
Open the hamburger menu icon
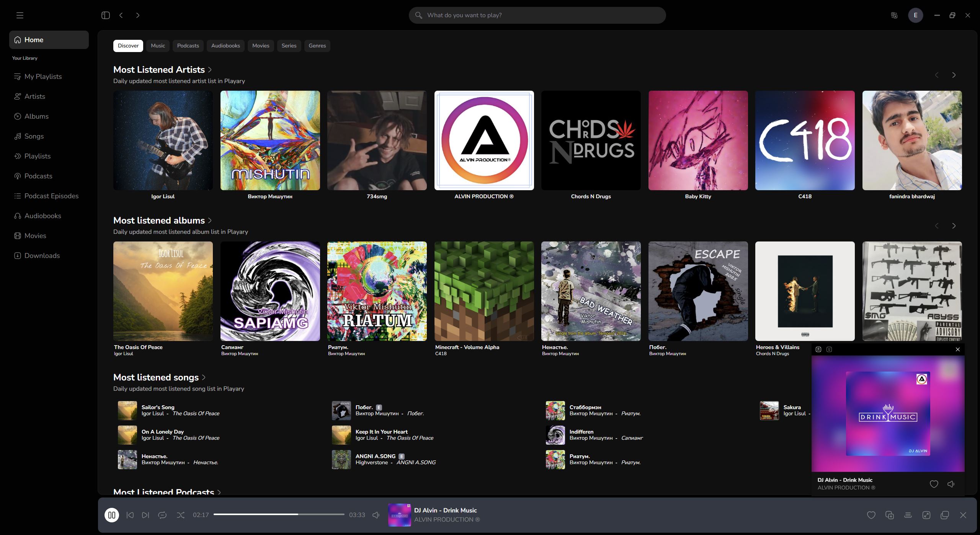click(20, 15)
